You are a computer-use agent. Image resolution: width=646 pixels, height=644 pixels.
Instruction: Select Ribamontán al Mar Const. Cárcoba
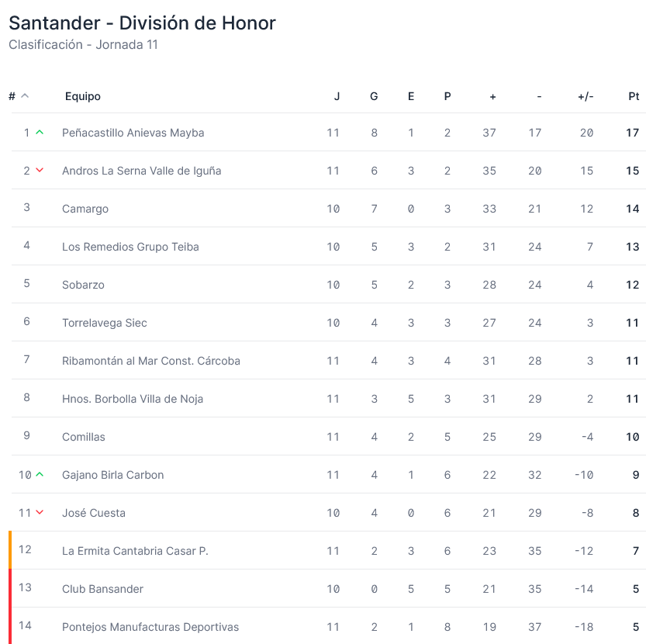click(151, 361)
